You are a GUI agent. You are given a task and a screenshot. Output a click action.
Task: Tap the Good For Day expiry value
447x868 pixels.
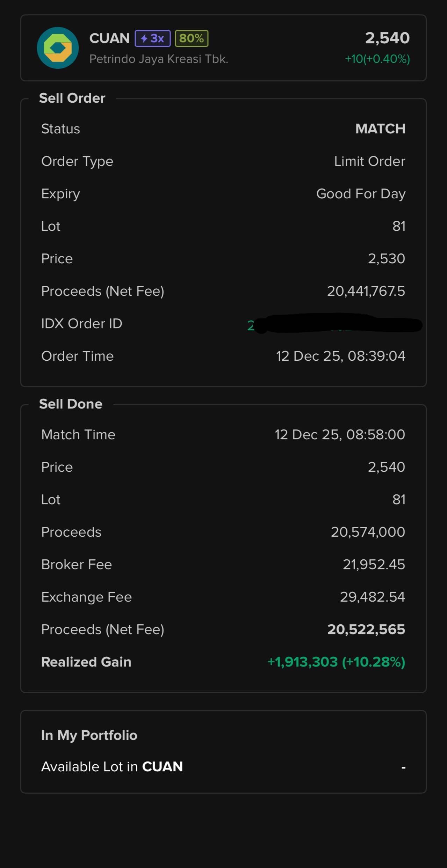361,194
